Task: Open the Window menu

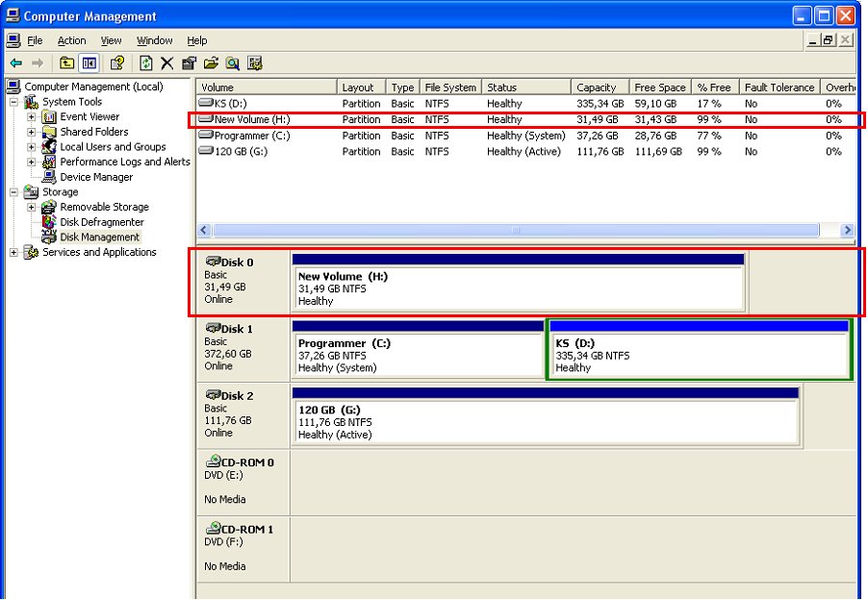Action: [x=154, y=40]
